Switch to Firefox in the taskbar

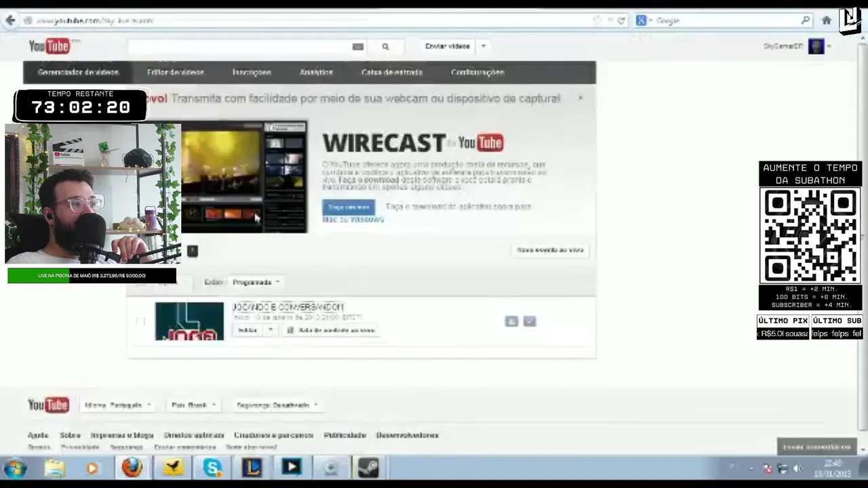(132, 468)
